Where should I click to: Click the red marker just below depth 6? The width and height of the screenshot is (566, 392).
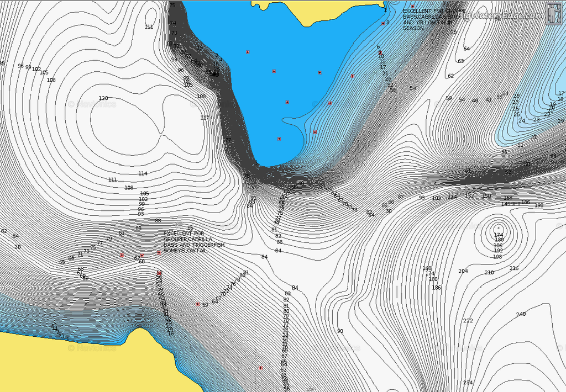pyautogui.click(x=380, y=52)
